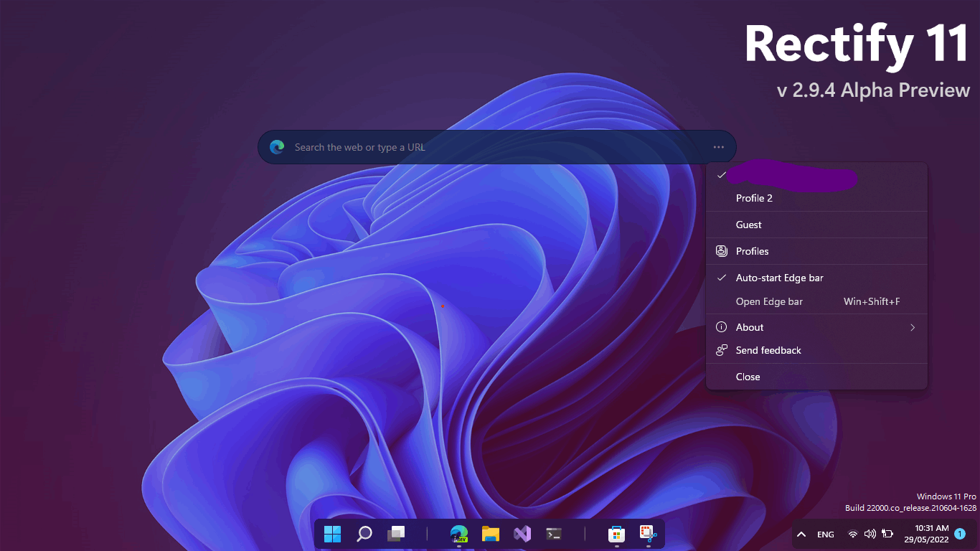Launch Edge Dev from the taskbar
The width and height of the screenshot is (980, 551).
[x=458, y=534]
